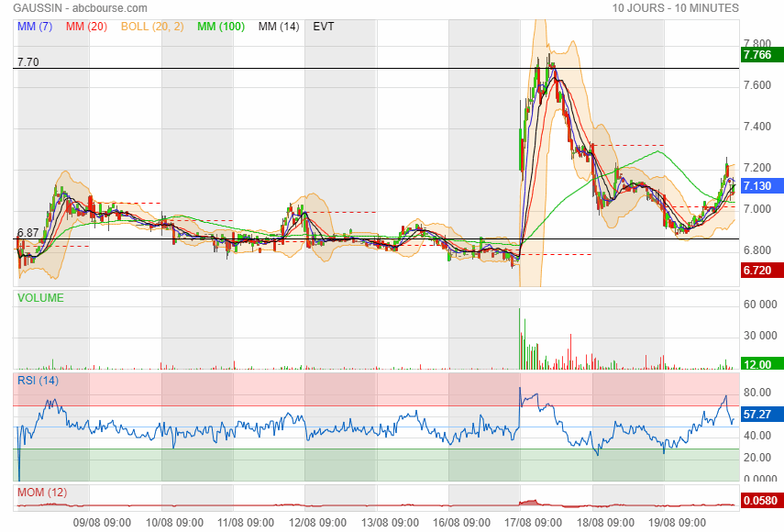Click the GAUSSIN - abcbourse.com title
This screenshot has width=784, height=532.
(x=80, y=8)
